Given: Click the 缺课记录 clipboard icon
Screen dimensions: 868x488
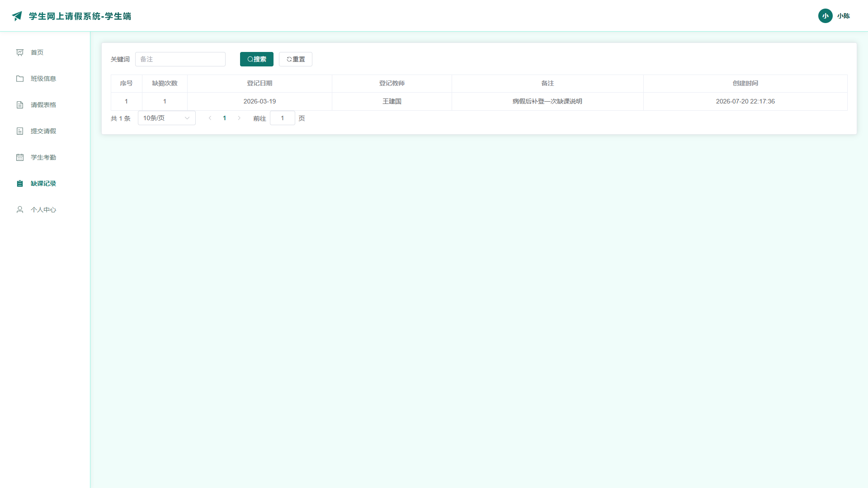Looking at the screenshot, I should coord(20,183).
